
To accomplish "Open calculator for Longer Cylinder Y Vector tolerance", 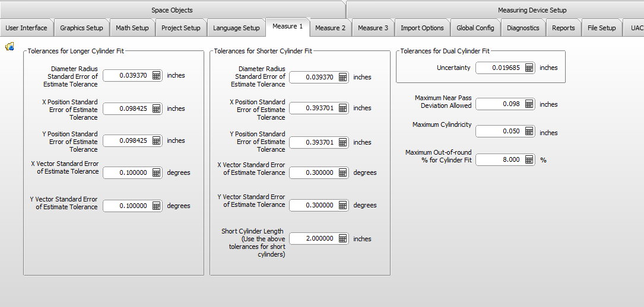I will 156,206.
